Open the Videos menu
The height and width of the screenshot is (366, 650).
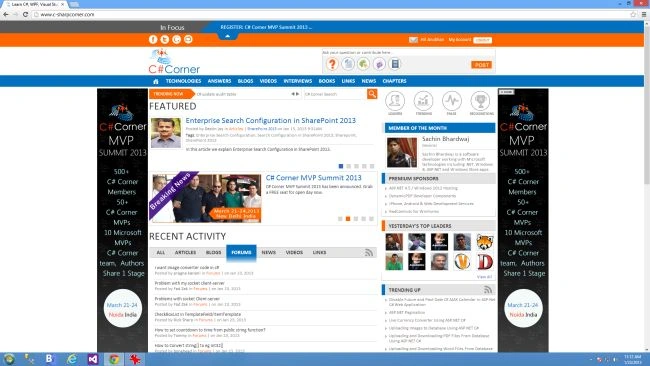click(x=268, y=81)
